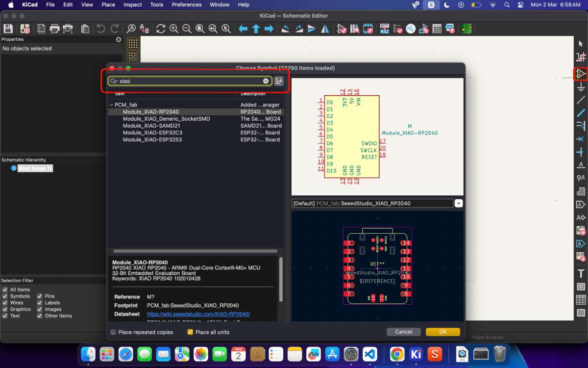The width and height of the screenshot is (588, 368).
Task: Open the Preferences menu
Action: 187,4
